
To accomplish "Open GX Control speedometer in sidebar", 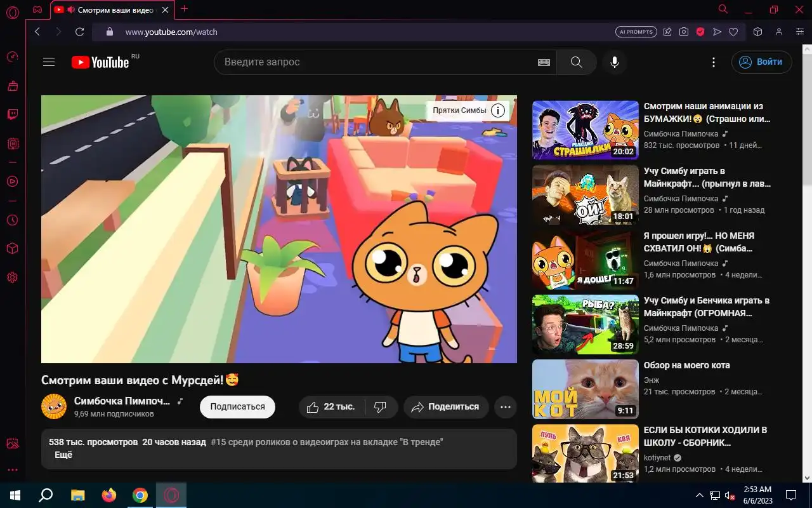I will [x=12, y=57].
